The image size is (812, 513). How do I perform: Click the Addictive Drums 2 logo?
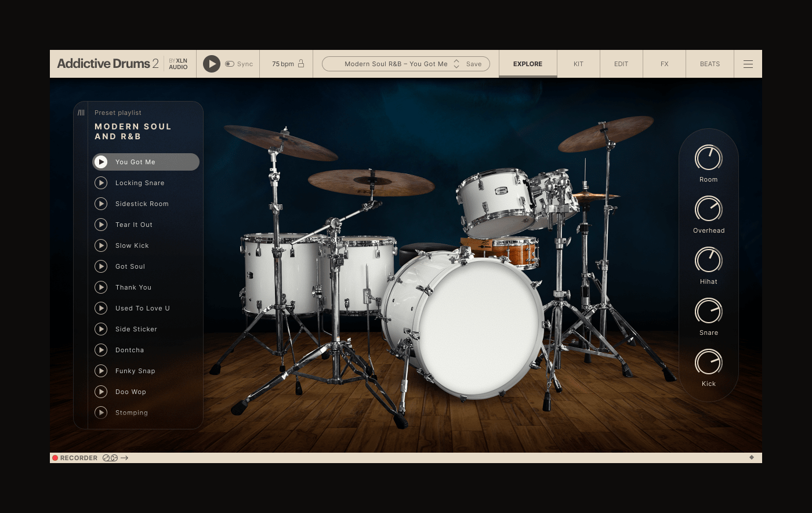pyautogui.click(x=108, y=64)
